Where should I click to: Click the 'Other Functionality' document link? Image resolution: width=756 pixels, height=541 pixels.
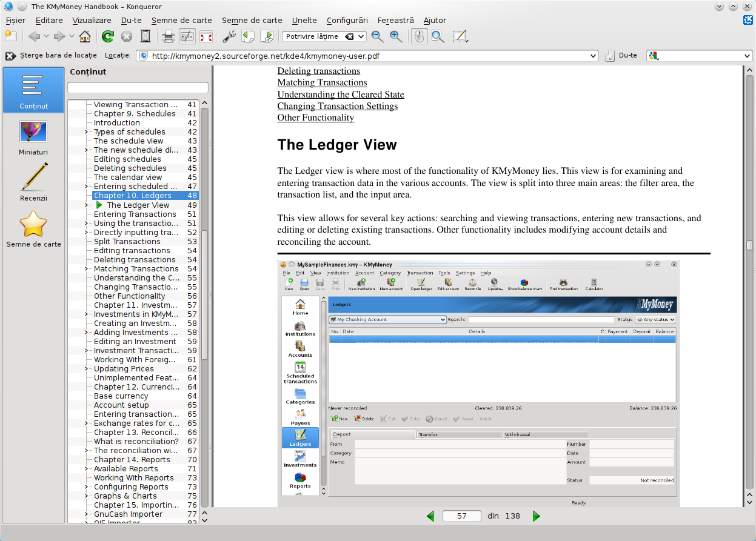316,118
